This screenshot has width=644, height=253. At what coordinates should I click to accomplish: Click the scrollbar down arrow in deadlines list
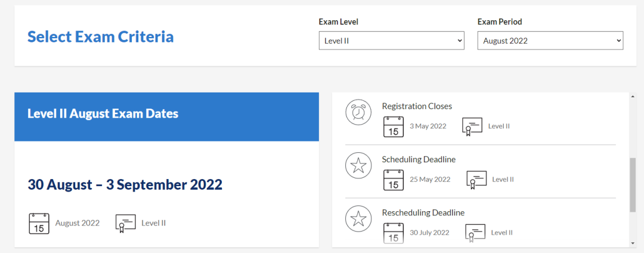pos(633,243)
